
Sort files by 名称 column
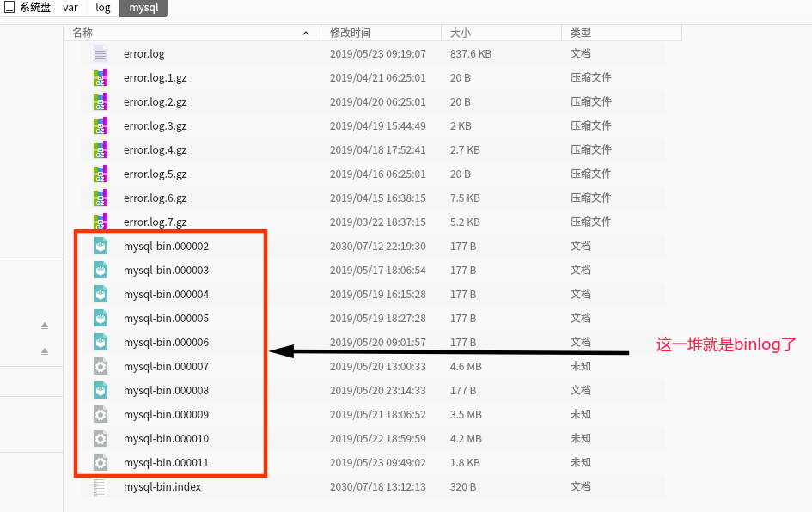coord(192,33)
